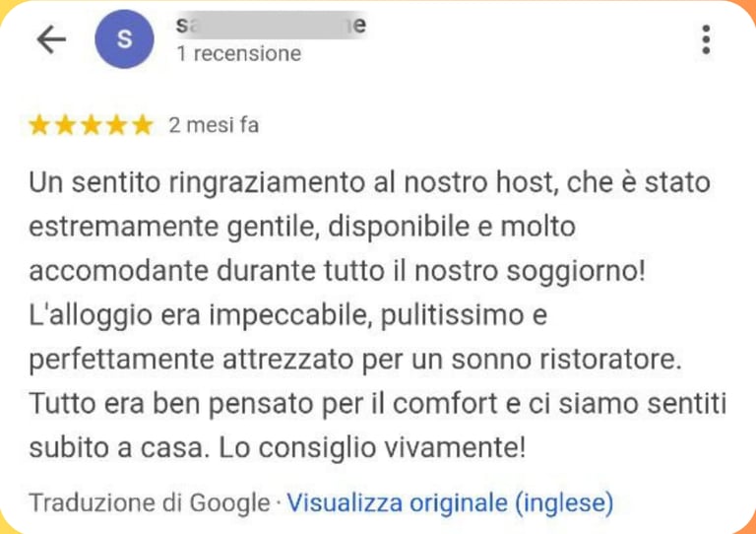Open the reviewer's blue S avatar
This screenshot has height=534, width=756.
(124, 39)
